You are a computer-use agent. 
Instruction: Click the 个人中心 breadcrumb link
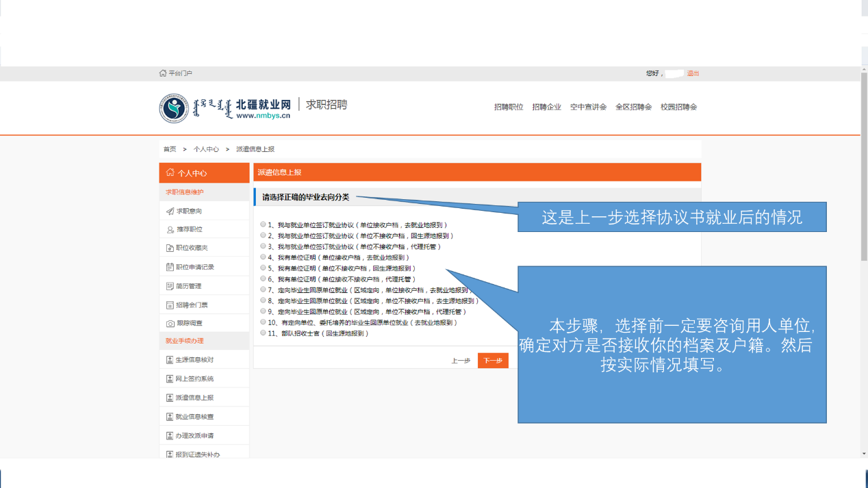(x=206, y=149)
